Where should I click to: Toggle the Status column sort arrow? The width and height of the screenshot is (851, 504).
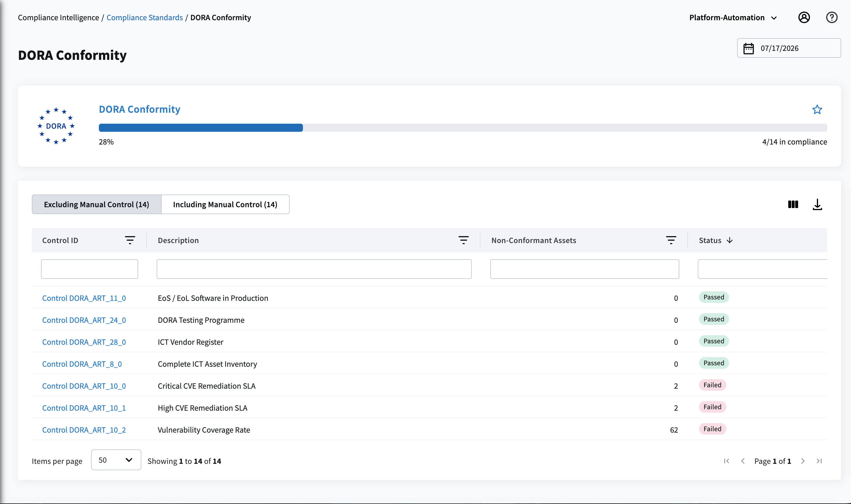click(x=729, y=240)
